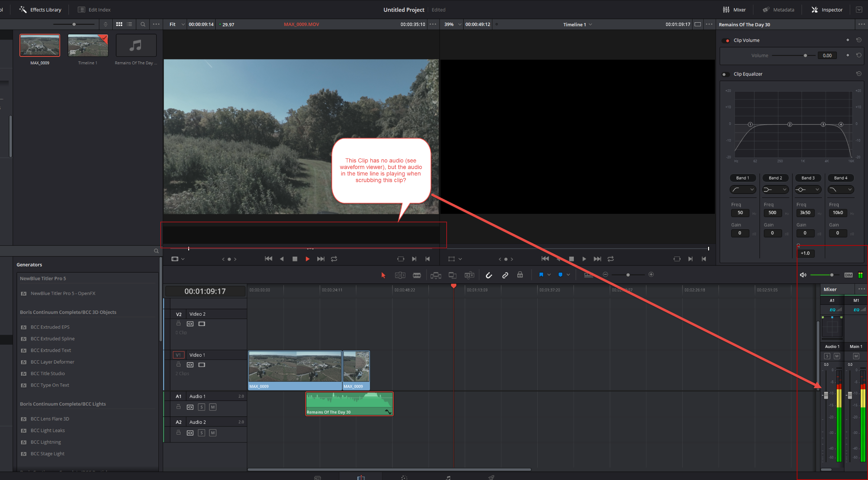This screenshot has height=480, width=868.
Task: Open the 39% timeline viewer zoom dropdown
Action: click(x=453, y=24)
